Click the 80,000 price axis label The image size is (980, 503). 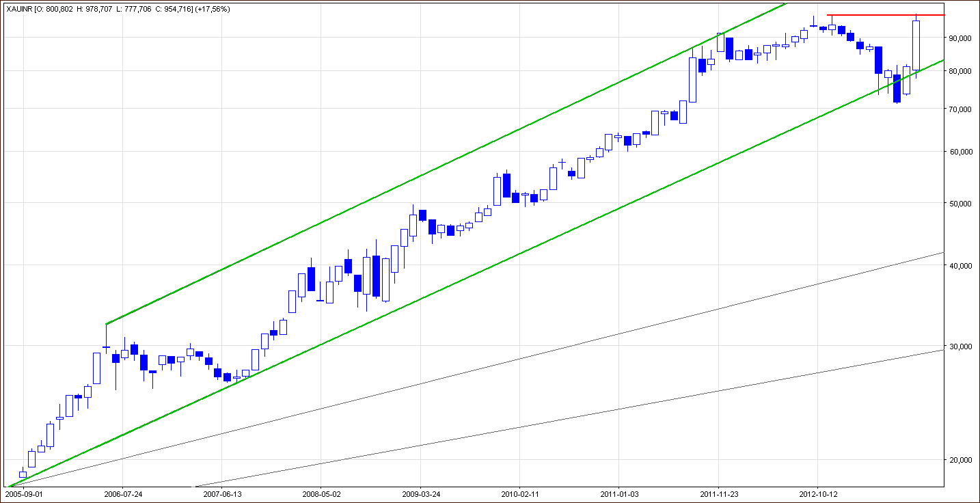[959, 71]
